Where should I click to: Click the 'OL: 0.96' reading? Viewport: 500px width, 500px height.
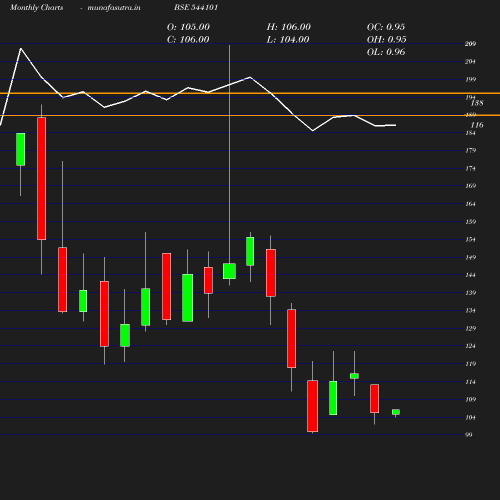[x=386, y=52]
